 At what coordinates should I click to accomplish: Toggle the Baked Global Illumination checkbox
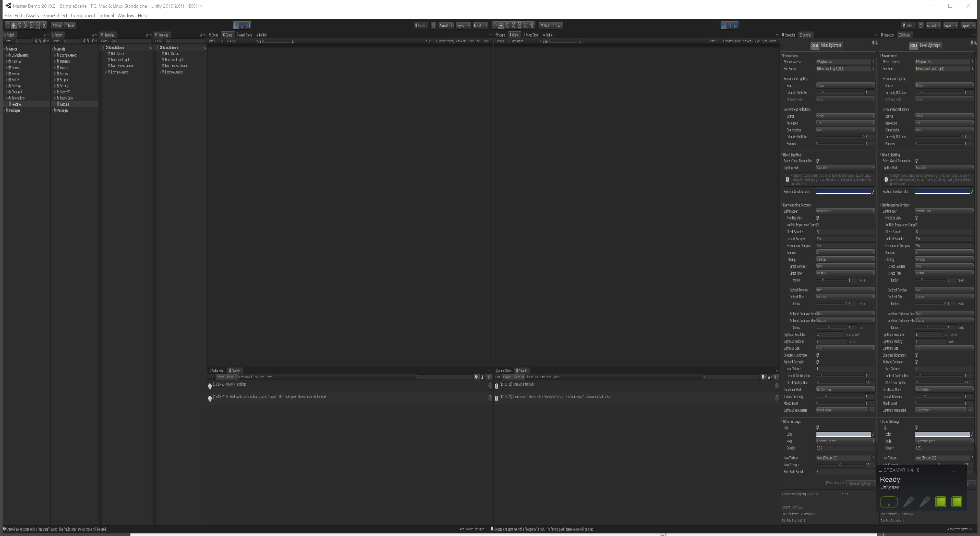coord(817,161)
